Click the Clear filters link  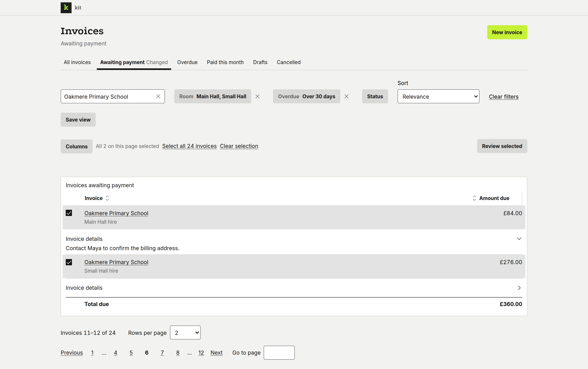point(503,97)
